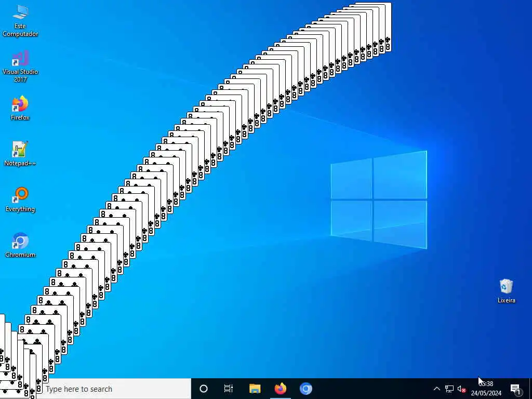Open Task View from the taskbar
This screenshot has height=399, width=532.
pyautogui.click(x=229, y=389)
